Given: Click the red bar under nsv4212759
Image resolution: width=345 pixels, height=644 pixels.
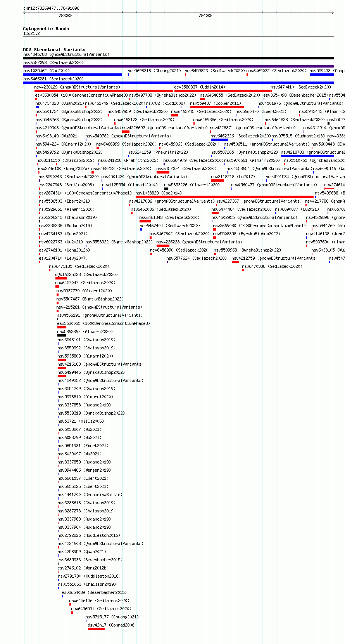Looking at the screenshot, I should [235, 262].
